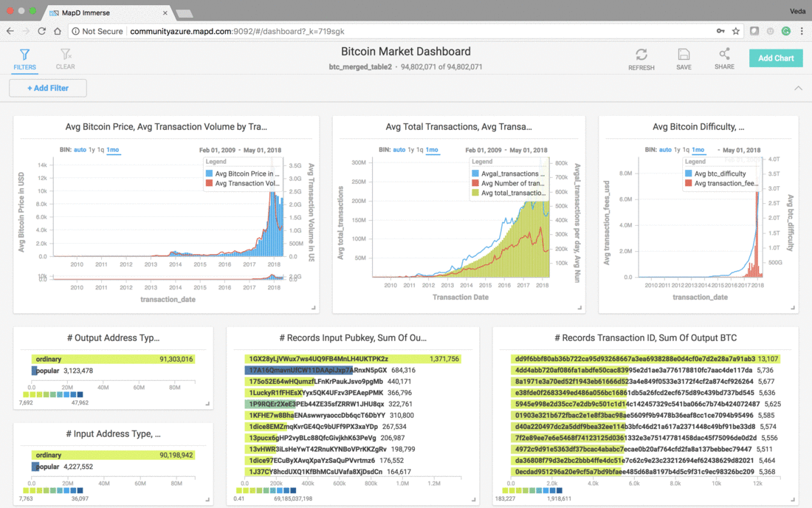Set Bitcoin Price chart bin to 1q
Viewport: 812px width, 508px height.
(100, 150)
